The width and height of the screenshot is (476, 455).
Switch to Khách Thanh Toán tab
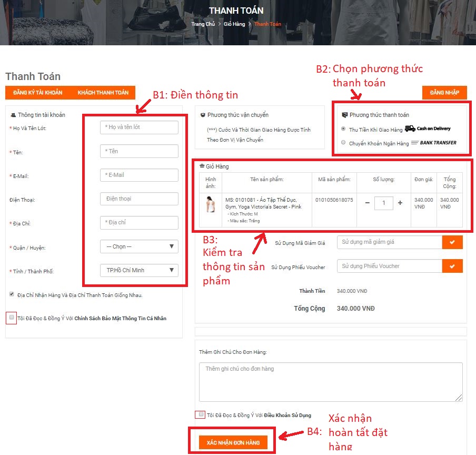click(x=103, y=93)
